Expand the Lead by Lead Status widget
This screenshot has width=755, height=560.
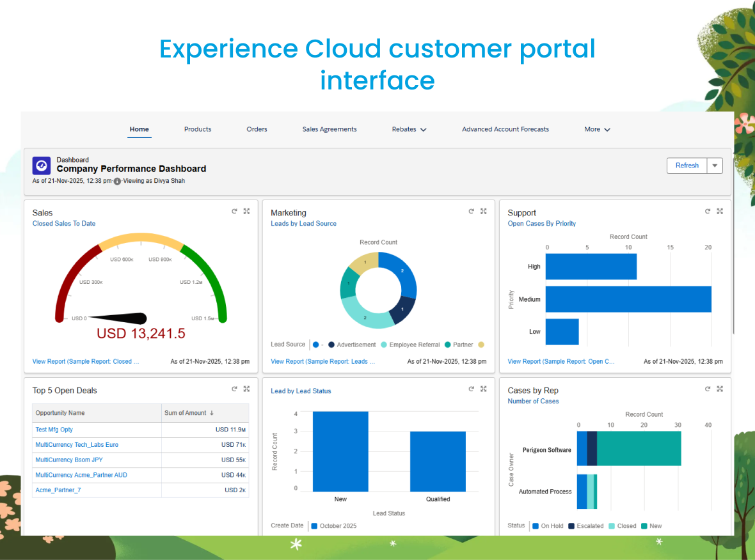pyautogui.click(x=484, y=389)
